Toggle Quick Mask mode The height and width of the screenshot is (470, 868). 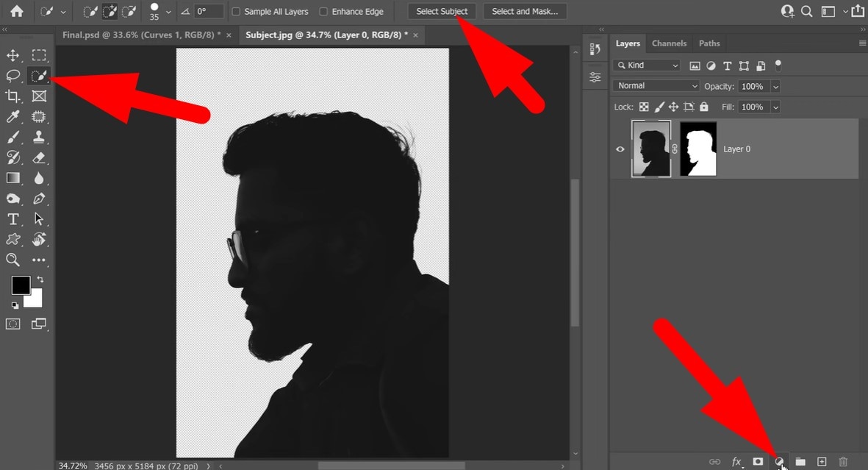click(x=12, y=324)
